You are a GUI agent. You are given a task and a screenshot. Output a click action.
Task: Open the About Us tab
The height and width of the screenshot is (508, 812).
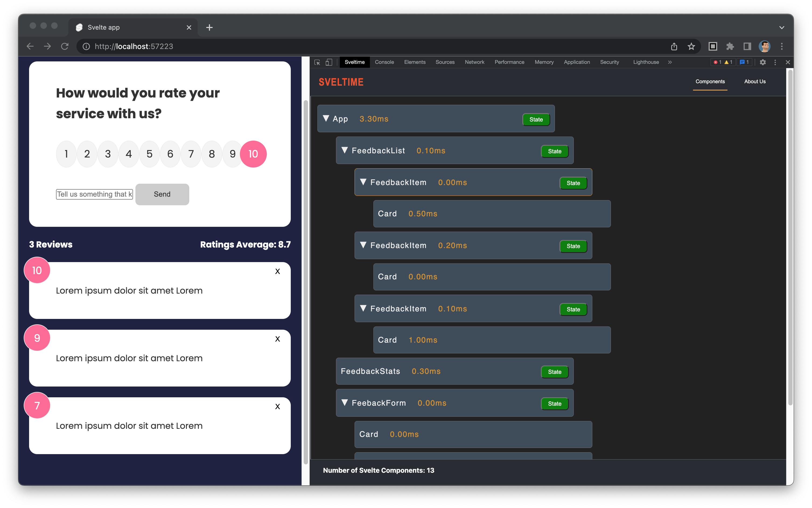tap(755, 82)
